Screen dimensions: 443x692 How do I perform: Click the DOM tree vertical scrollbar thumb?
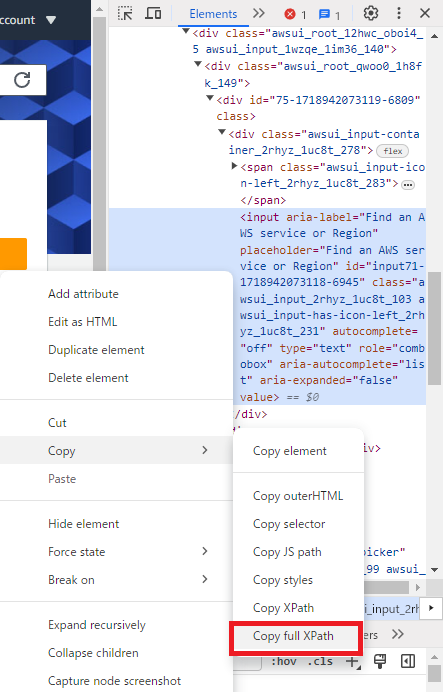click(435, 328)
